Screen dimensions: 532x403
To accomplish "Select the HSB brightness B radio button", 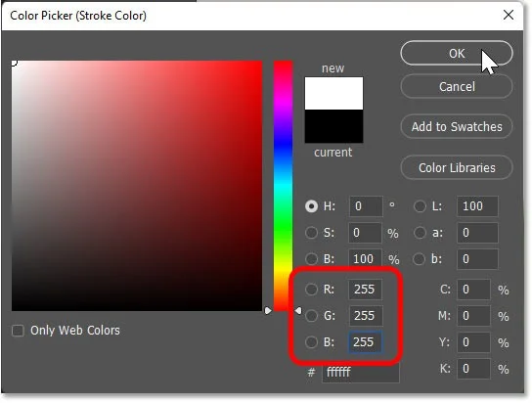I will [x=311, y=259].
